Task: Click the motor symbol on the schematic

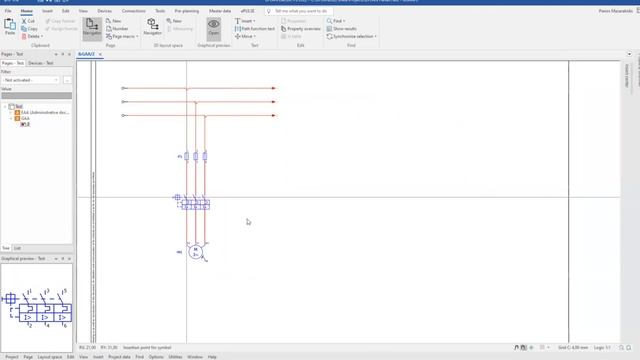Action: click(x=196, y=251)
